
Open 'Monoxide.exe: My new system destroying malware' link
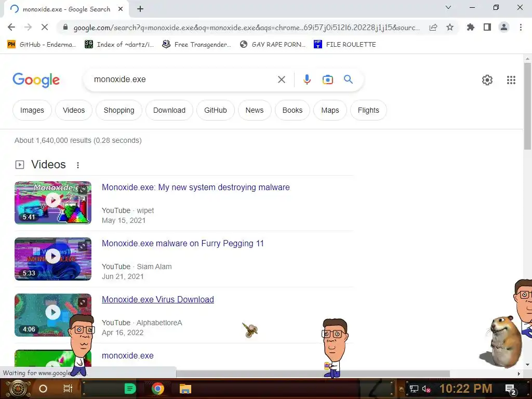[196, 187]
